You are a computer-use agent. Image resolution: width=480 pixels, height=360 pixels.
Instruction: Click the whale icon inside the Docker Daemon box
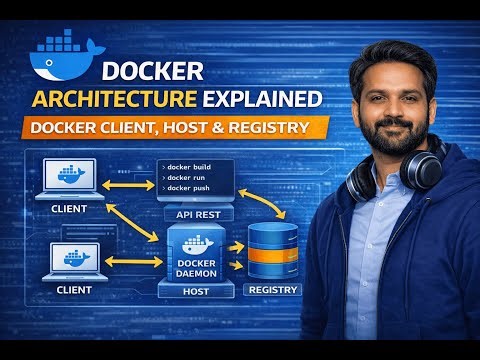point(197,246)
